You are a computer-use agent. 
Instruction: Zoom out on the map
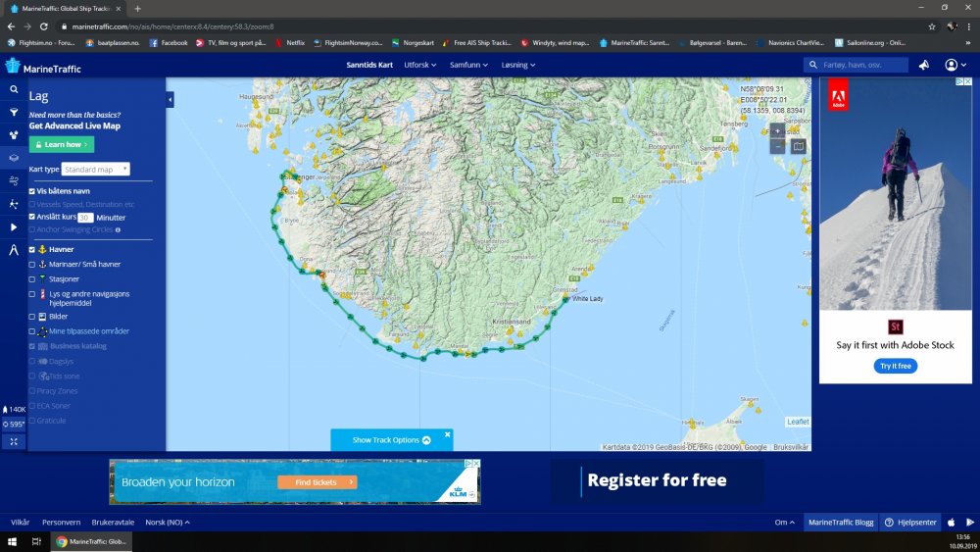point(777,146)
